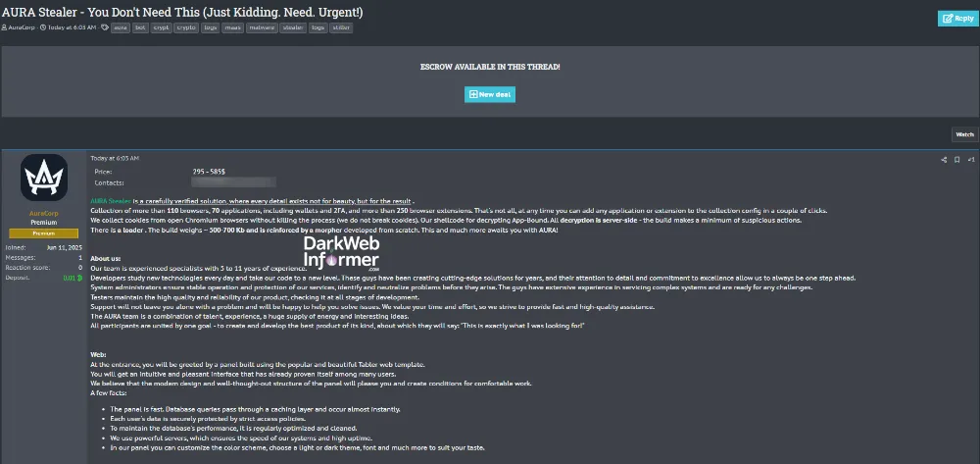Click the gold Premium banner badge
Image resolution: width=980 pixels, height=464 pixels.
click(x=44, y=233)
